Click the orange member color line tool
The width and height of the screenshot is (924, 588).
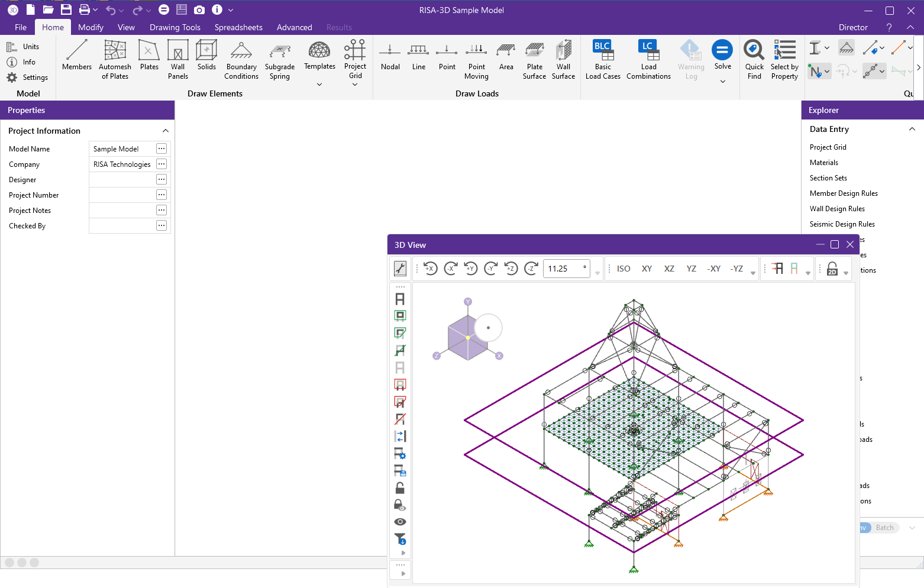(x=899, y=48)
